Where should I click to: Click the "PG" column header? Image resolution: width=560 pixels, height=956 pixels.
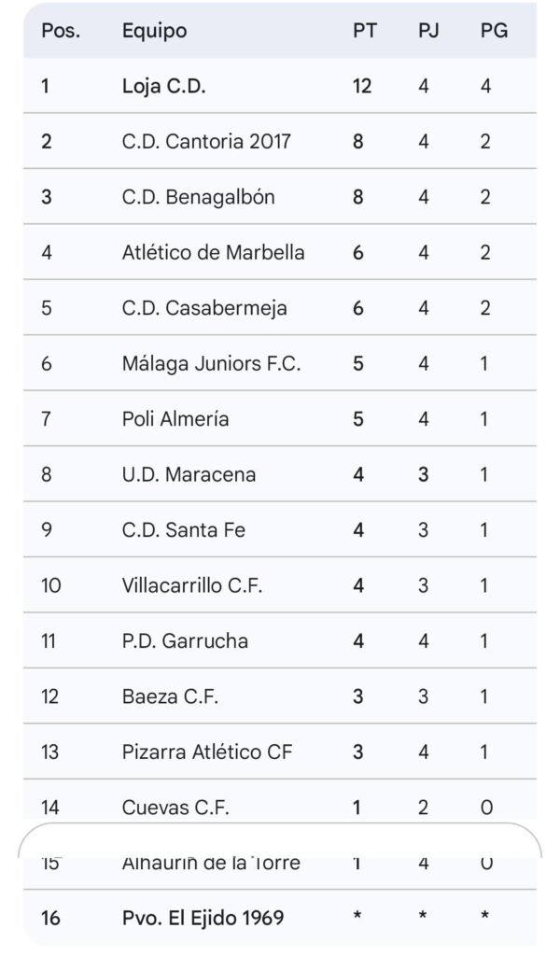coord(494,31)
